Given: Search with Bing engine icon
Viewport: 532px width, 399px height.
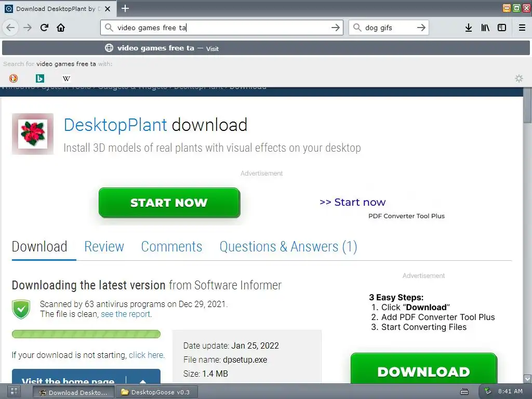Looking at the screenshot, I should click(39, 78).
